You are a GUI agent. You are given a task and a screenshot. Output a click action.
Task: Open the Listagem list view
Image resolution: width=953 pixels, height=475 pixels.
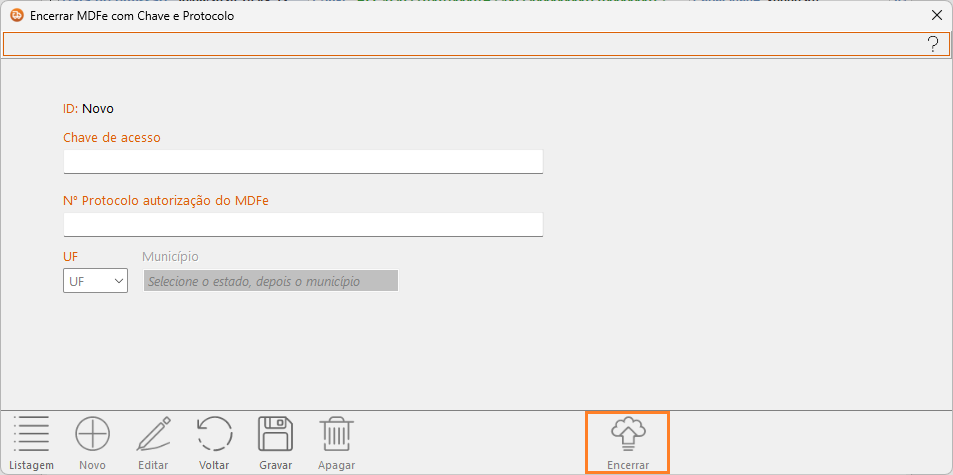click(x=32, y=442)
